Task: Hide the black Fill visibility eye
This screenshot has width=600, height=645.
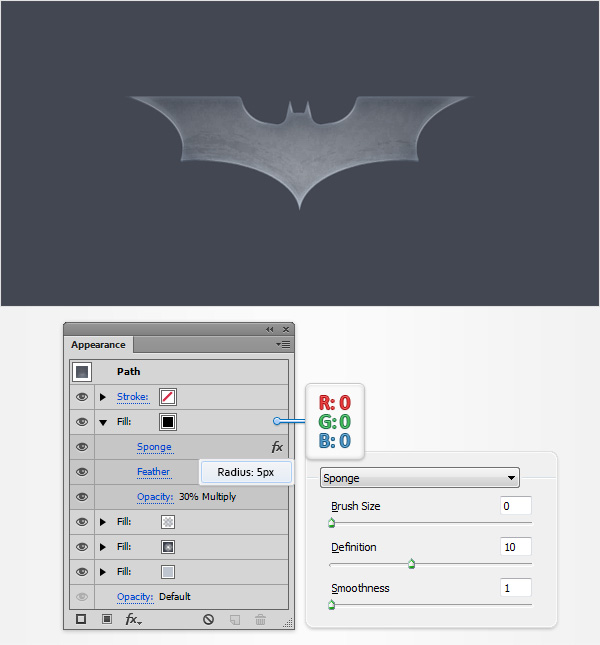Action: 82,422
